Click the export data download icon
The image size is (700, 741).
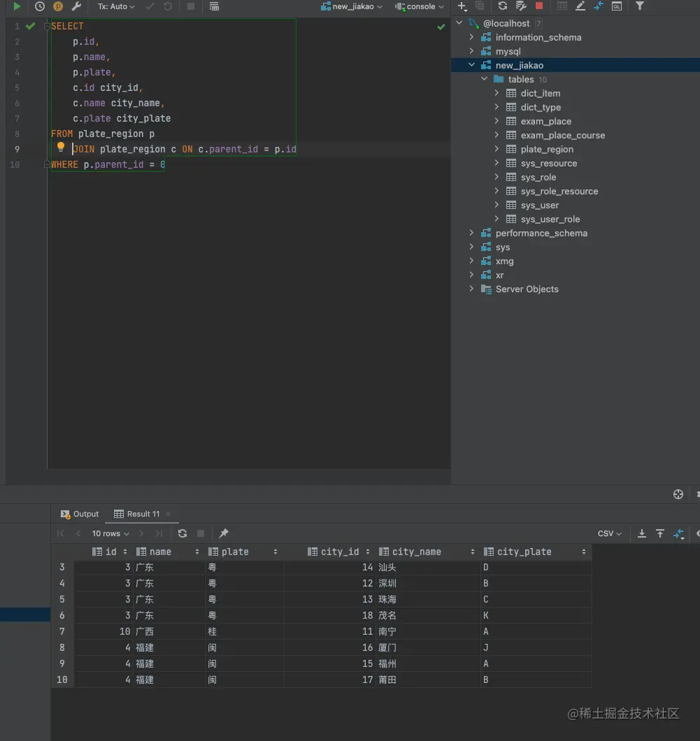tap(642, 533)
